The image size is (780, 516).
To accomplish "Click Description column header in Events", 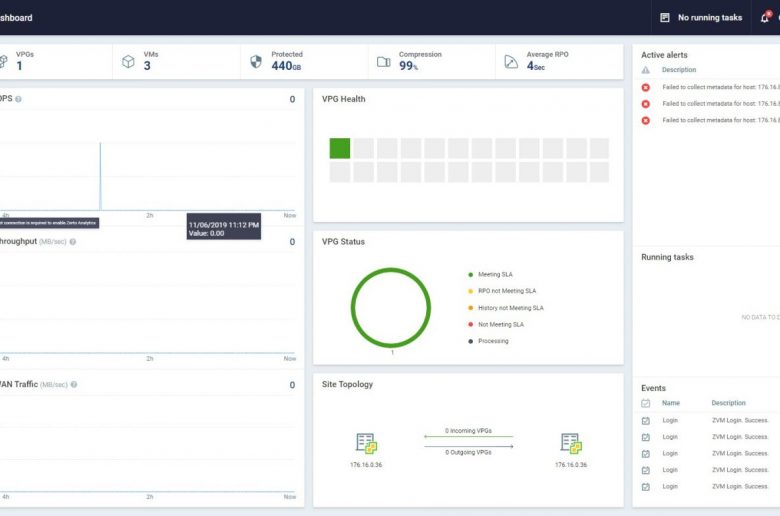I will point(728,403).
